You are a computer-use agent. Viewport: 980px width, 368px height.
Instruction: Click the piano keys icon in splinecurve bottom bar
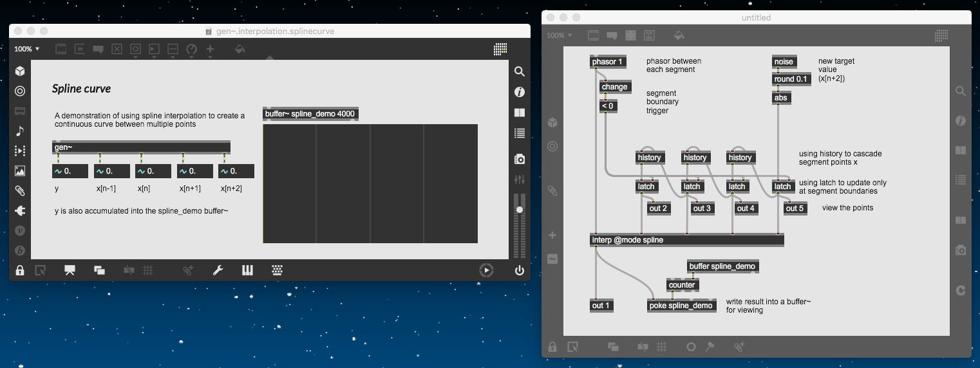(247, 270)
